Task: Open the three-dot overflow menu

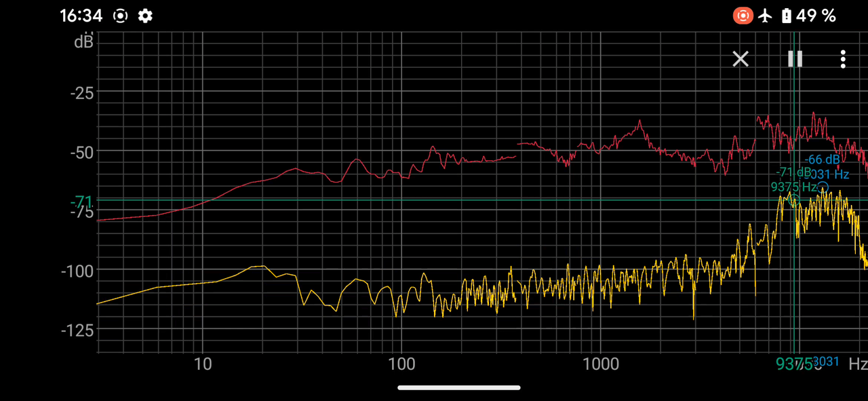Action: point(843,59)
